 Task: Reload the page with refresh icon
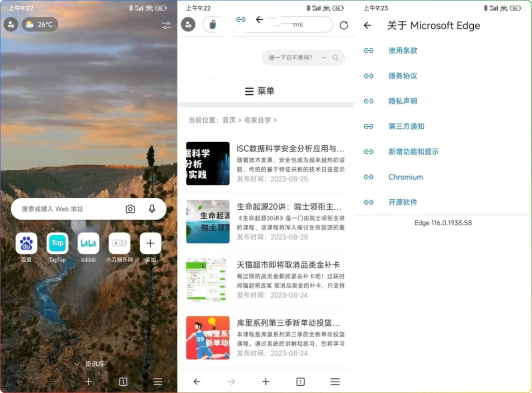[344, 25]
